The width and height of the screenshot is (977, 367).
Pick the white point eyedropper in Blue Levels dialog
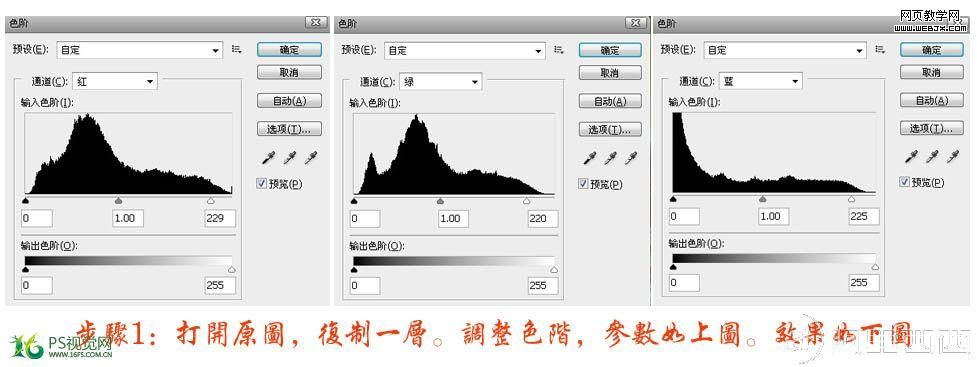[953, 156]
